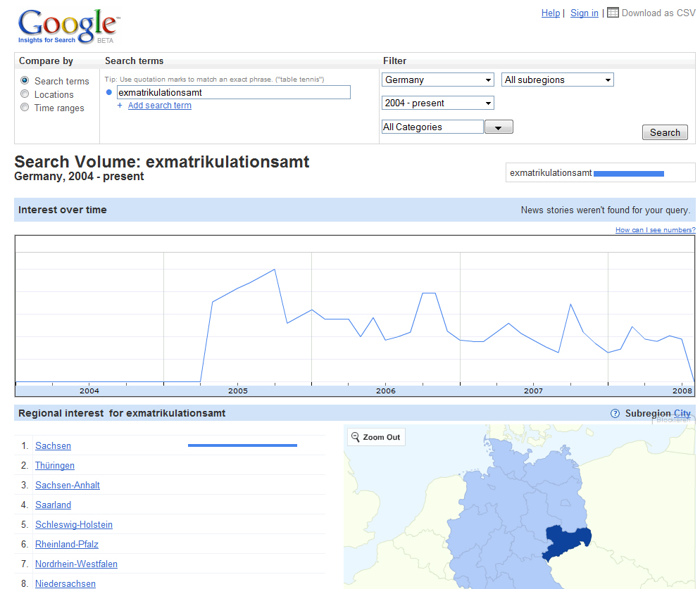Click the Sachsen interest bar
This screenshot has height=589, width=700.
click(242, 445)
